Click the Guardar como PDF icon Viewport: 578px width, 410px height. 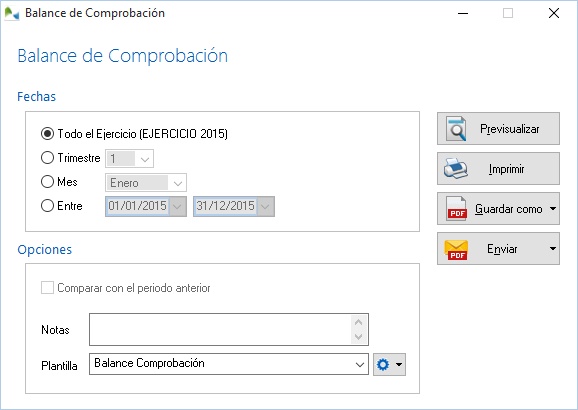click(x=457, y=209)
